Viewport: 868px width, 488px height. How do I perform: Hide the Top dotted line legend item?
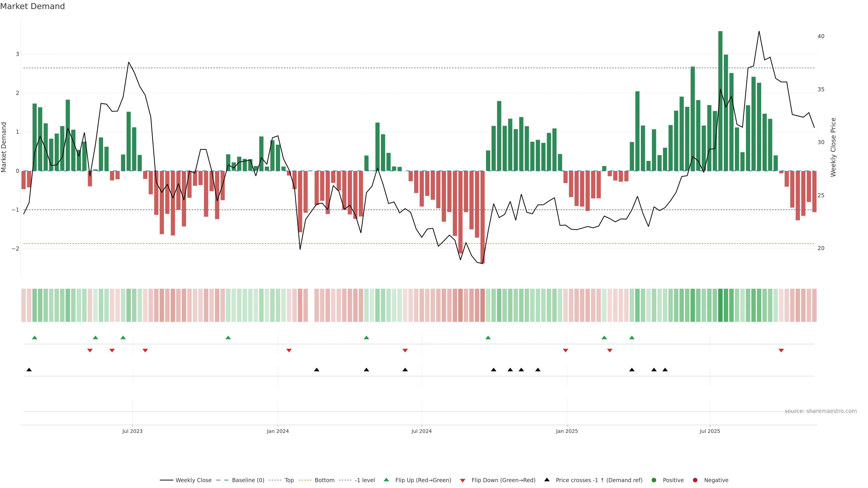289,480
